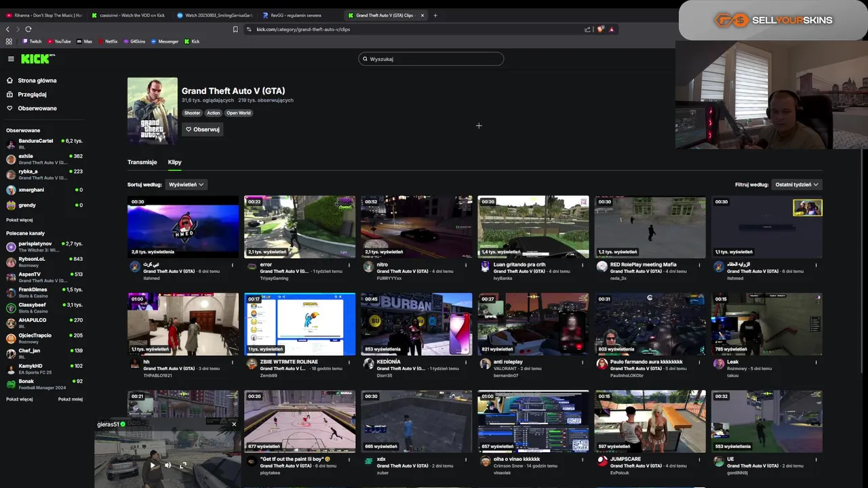The image size is (868, 488).
Task: Open Bonak recommended channel
Action: click(x=44, y=384)
